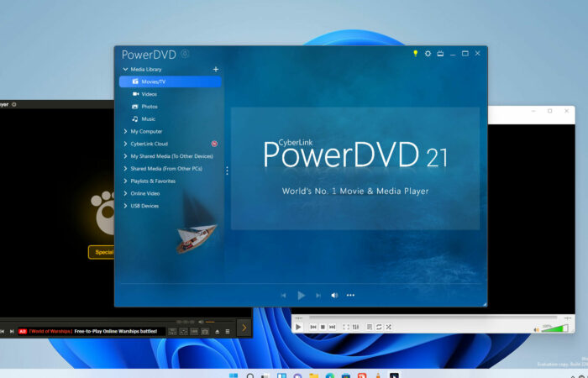
Task: Click the VLC elapsed time label
Action: [299, 318]
